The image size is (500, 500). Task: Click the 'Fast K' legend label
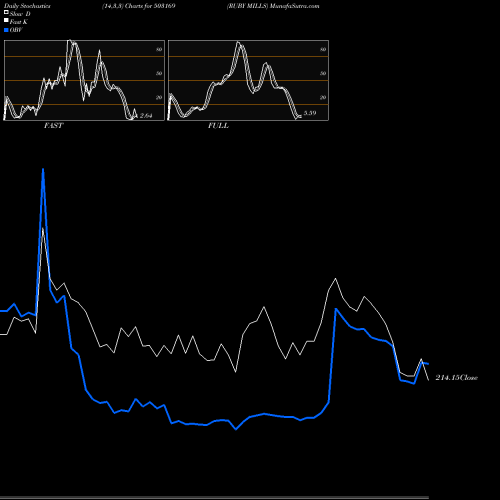pos(19,22)
